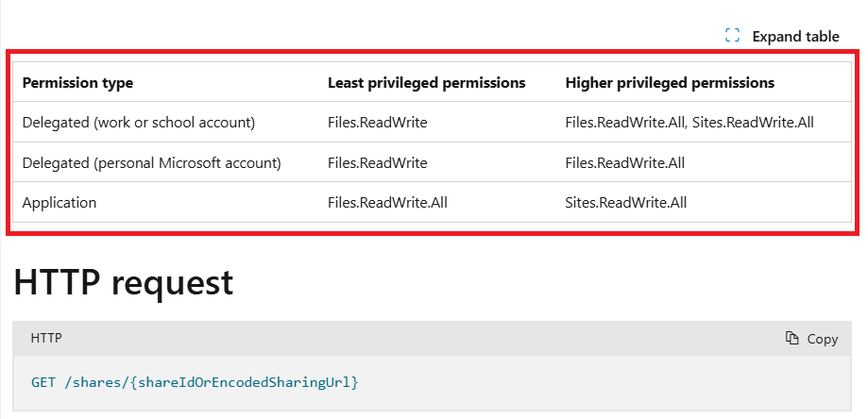The width and height of the screenshot is (868, 419).
Task: Click the "Expand table" text label
Action: 795,37
